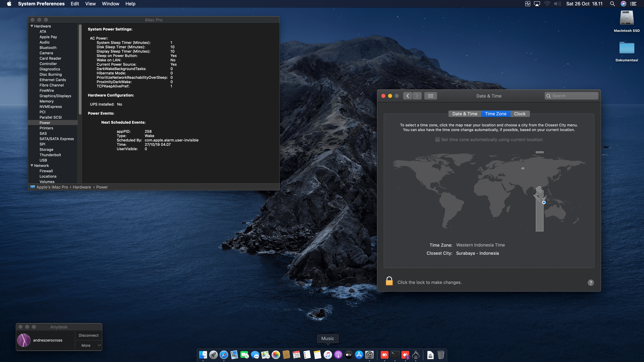
Task: Open the help question mark button
Action: pos(591,283)
